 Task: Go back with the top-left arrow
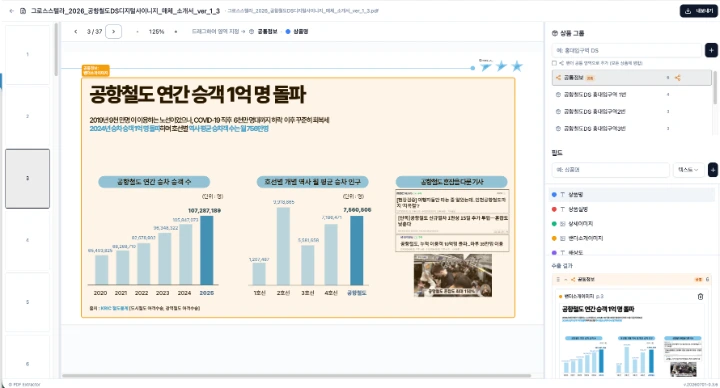11,11
